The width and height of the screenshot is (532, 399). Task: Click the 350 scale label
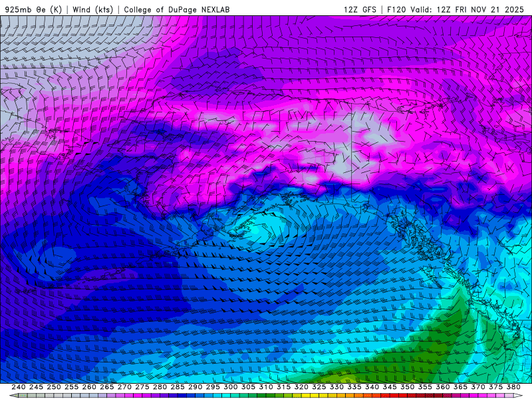[x=407, y=387]
